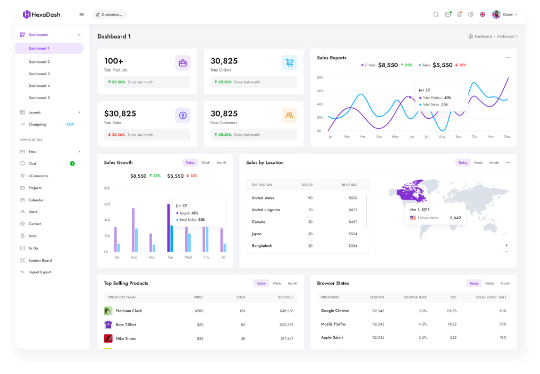
Task: Switch Browser States to Week
Action: [490, 283]
